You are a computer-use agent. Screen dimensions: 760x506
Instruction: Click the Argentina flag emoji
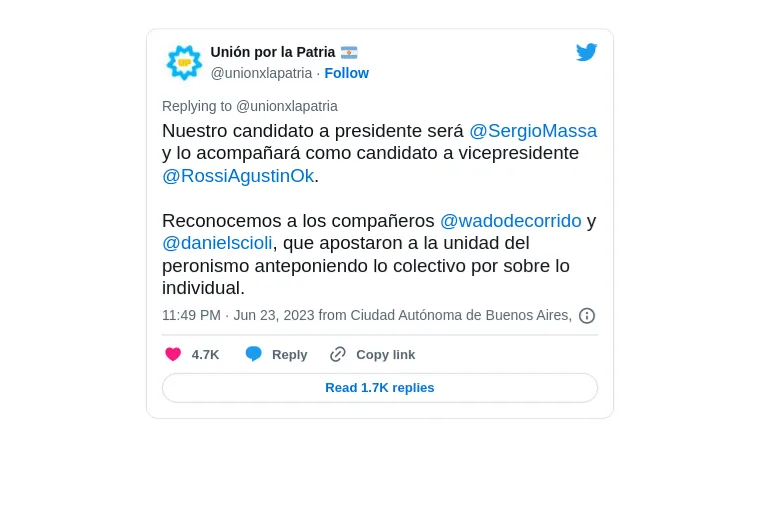pos(349,52)
